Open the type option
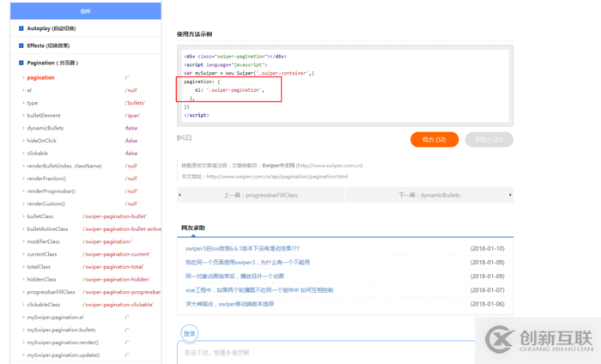Image resolution: width=601 pixels, height=364 pixels. 33,103
